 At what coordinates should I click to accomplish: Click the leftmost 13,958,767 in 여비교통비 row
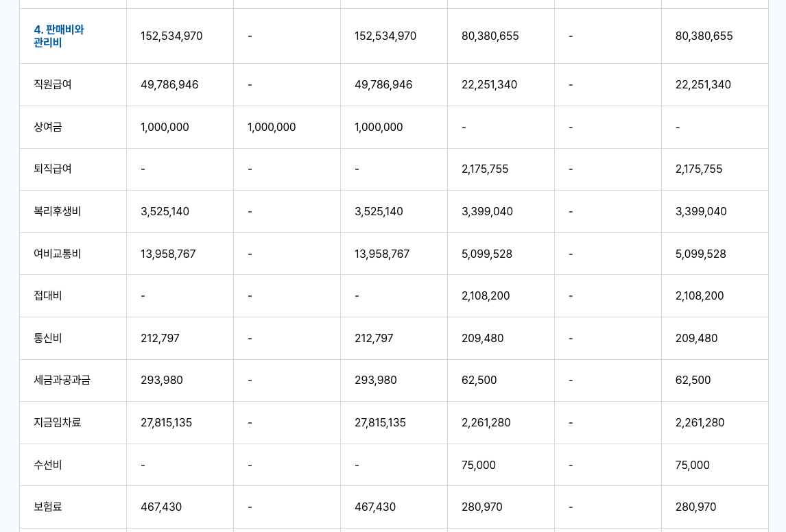[168, 254]
